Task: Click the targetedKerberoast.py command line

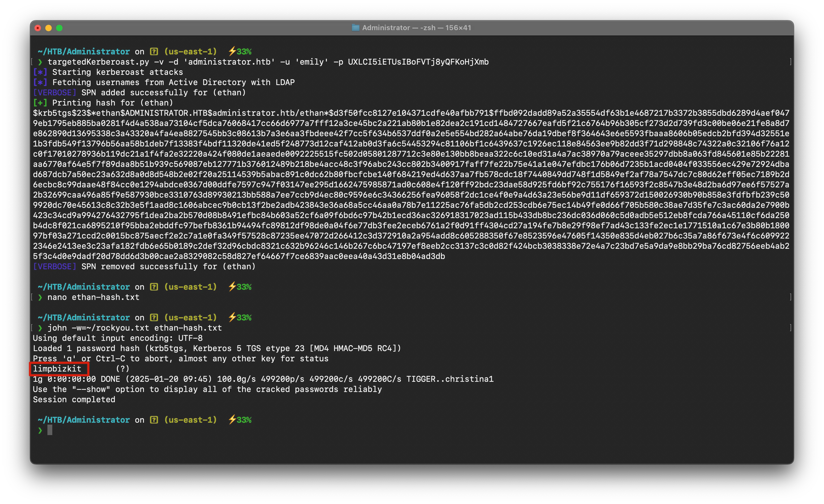Action: [268, 62]
